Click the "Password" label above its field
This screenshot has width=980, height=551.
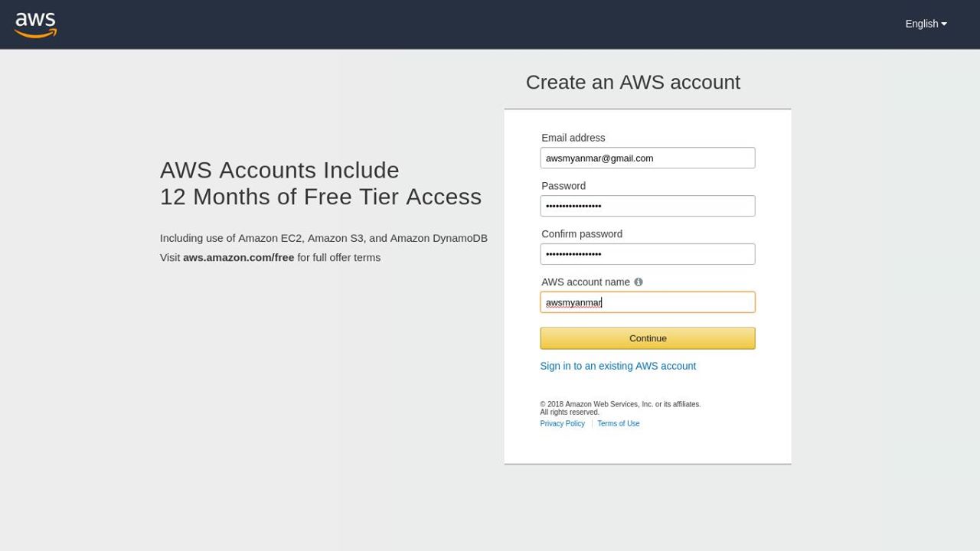point(563,186)
